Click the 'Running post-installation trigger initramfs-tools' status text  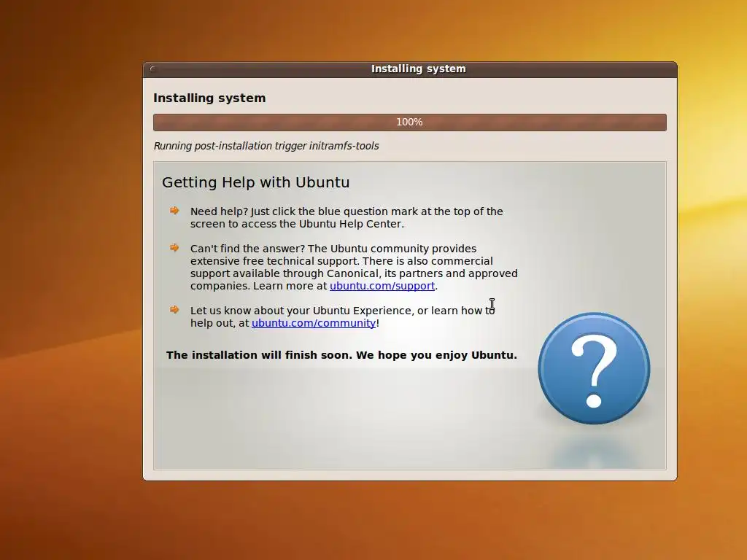266,146
